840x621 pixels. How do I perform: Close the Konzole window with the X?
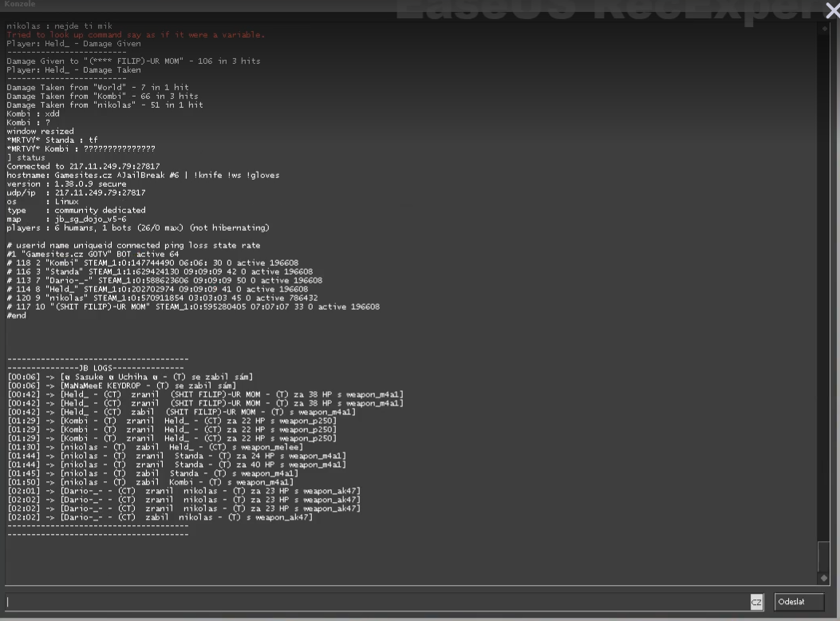(830, 10)
